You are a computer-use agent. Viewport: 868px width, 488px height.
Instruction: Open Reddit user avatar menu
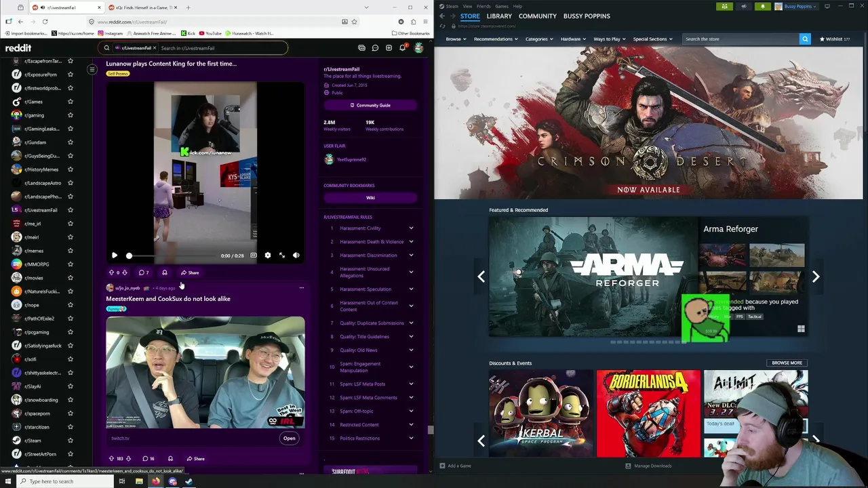418,48
